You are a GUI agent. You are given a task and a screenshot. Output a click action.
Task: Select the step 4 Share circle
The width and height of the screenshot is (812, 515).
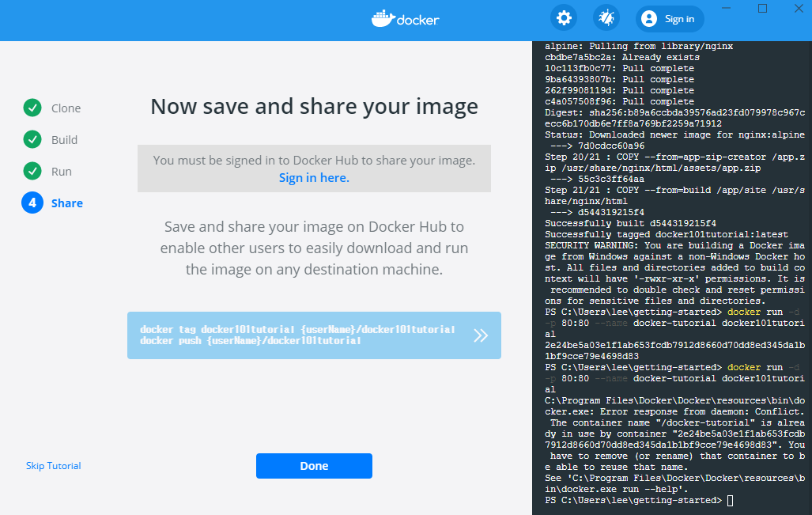coord(32,203)
